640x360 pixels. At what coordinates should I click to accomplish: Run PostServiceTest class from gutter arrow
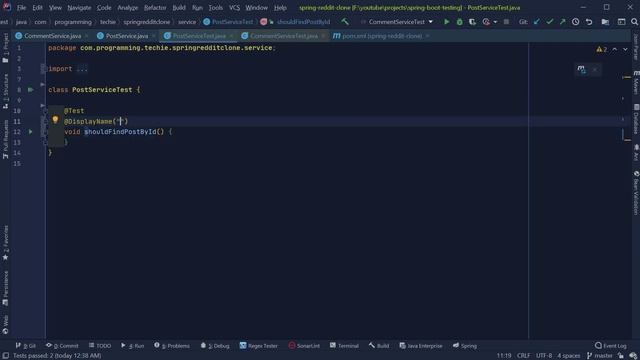31,89
